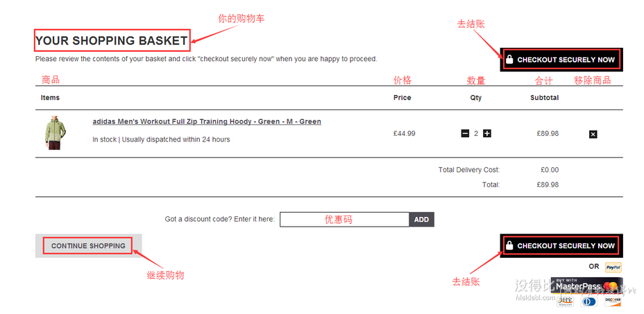
Task: Open adidas Men's Workout Hoody product link
Action: [207, 121]
